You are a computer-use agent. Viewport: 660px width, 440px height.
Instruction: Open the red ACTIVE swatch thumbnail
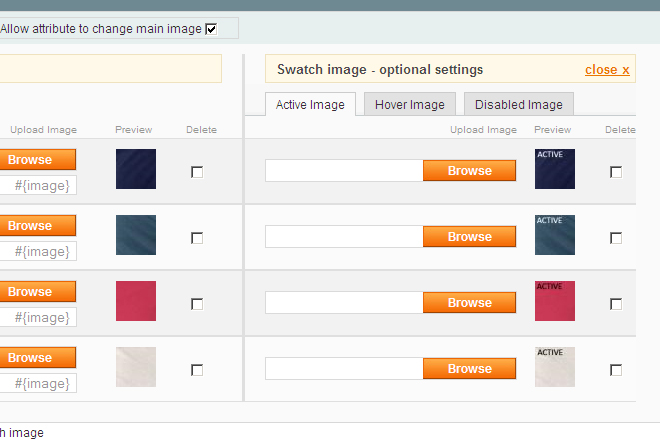click(x=554, y=301)
